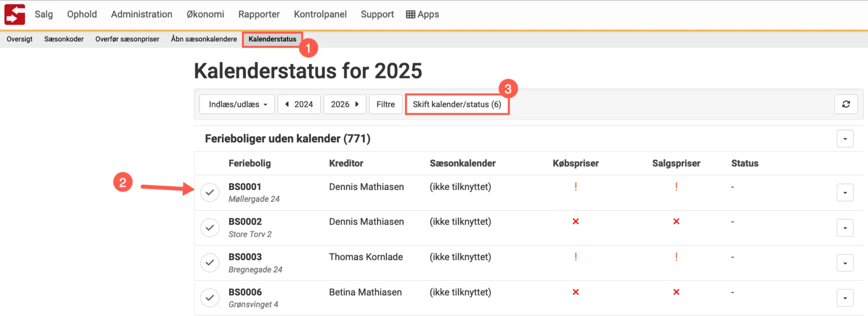Click Skift kalender/status (6) button

457,104
